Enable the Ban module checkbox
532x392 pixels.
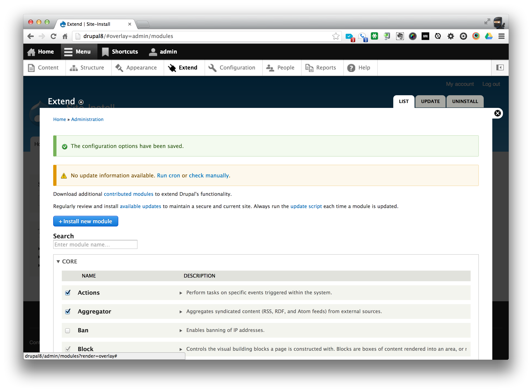pyautogui.click(x=68, y=330)
